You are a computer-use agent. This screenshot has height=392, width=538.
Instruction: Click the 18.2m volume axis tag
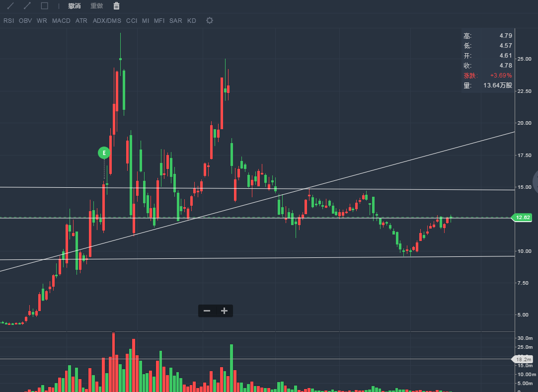point(523,359)
